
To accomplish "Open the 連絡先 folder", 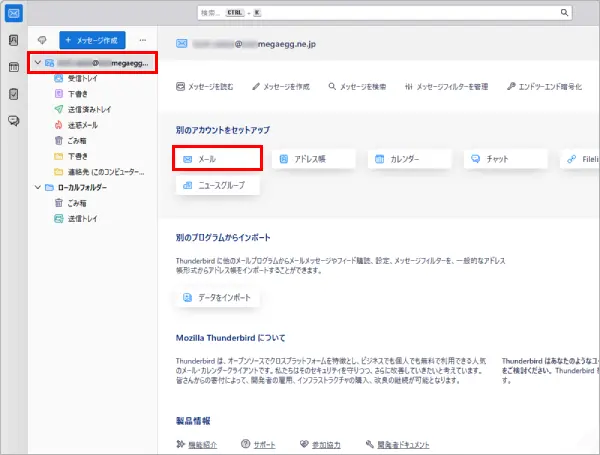I will [x=106, y=172].
